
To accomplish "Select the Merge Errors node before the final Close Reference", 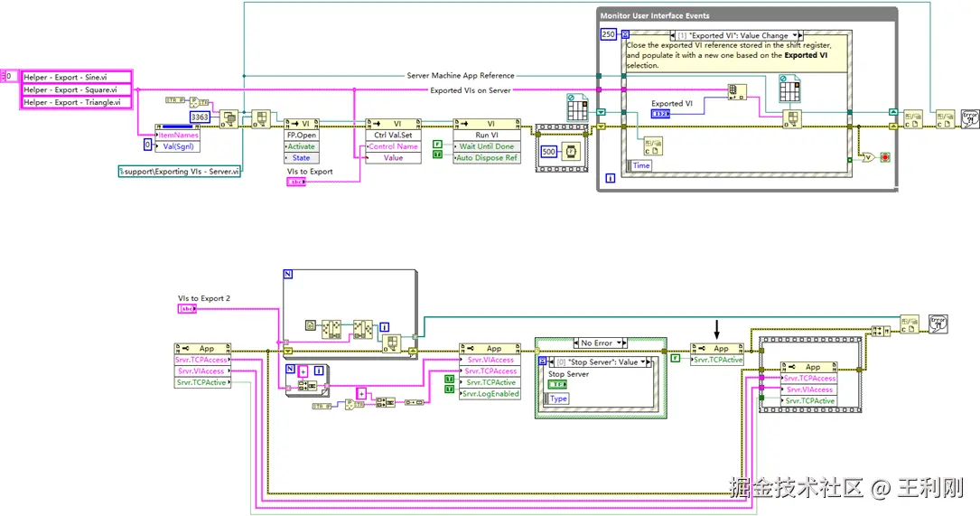I will tap(881, 330).
